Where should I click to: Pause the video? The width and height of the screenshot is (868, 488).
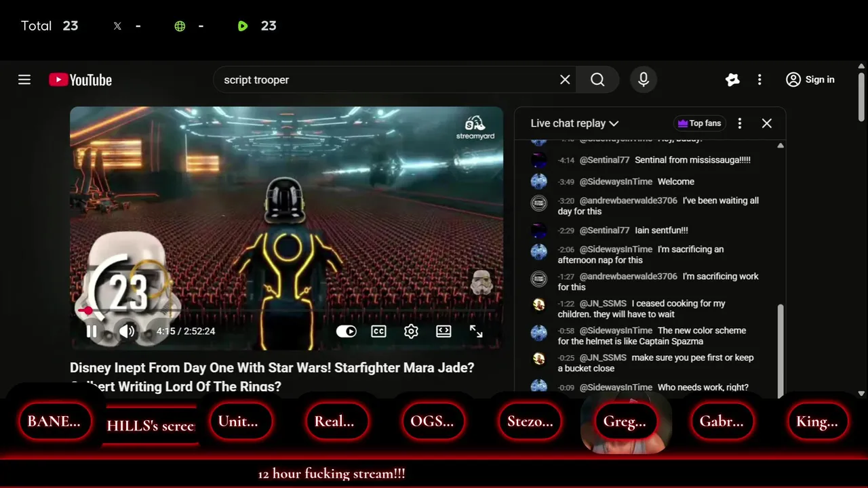[x=92, y=331]
